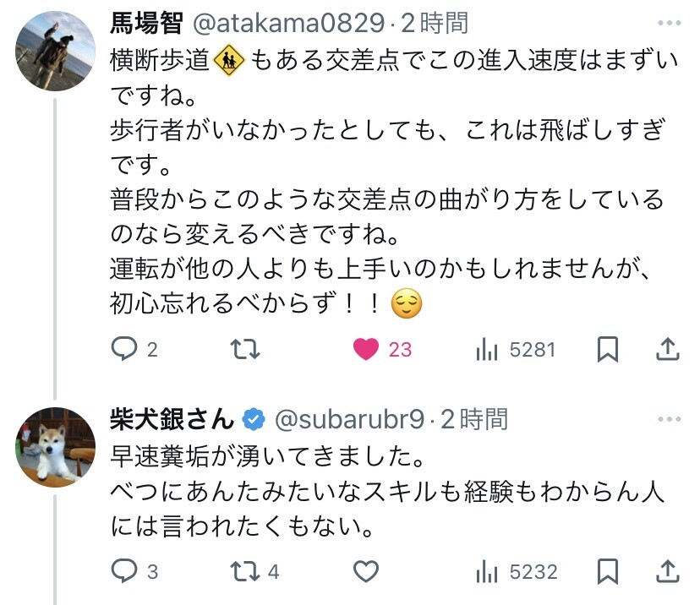Image resolution: width=700 pixels, height=605 pixels.
Task: Click the blue verified badge
Action: pos(254,419)
